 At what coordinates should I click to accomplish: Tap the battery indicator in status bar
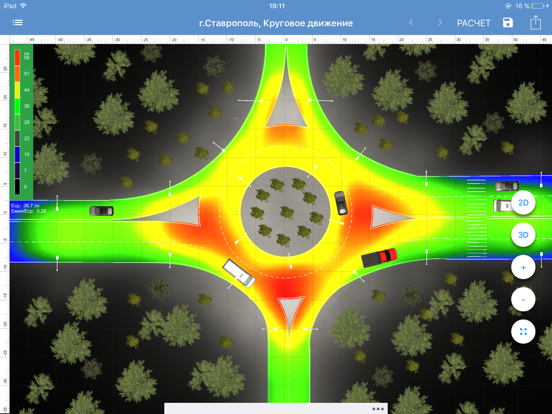pos(539,6)
